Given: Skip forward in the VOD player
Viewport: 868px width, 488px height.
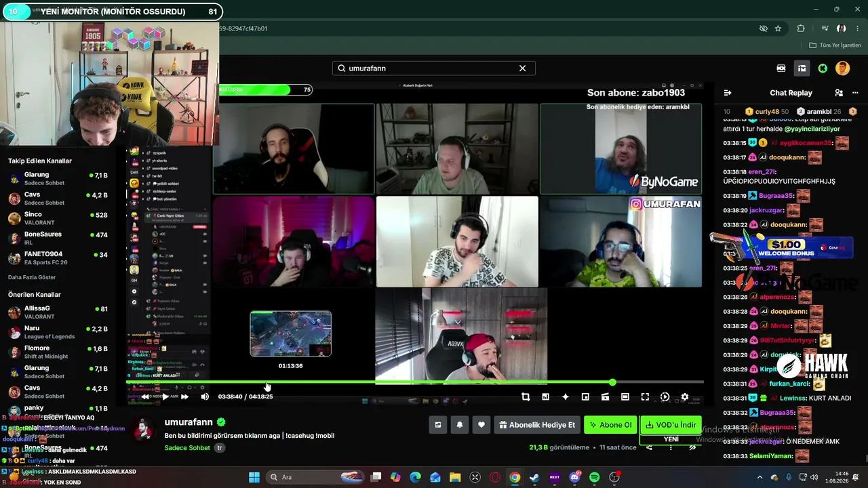Looking at the screenshot, I should pyautogui.click(x=184, y=396).
